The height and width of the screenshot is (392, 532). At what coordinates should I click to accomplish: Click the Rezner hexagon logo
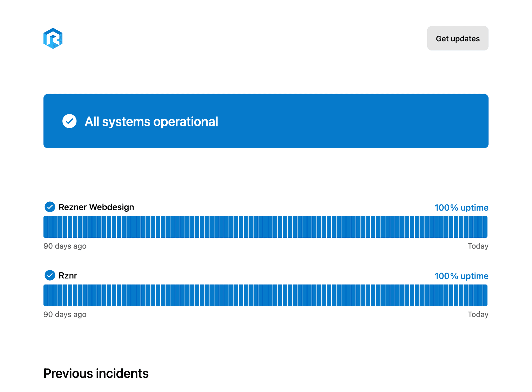(x=53, y=38)
